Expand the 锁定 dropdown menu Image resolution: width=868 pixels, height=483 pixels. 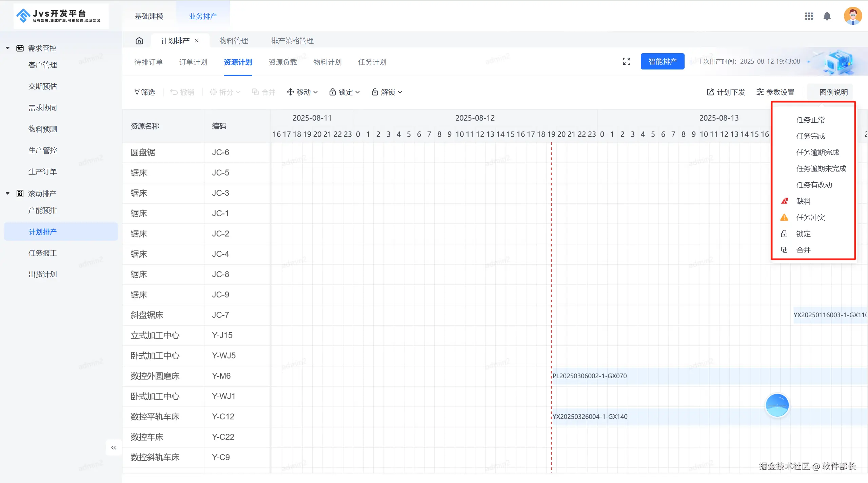click(x=344, y=92)
